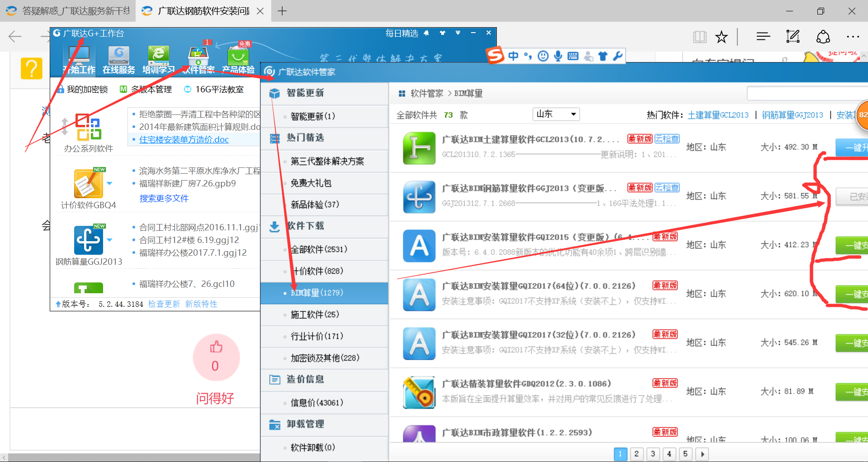
Task: Click 精装算量GDQ2012 software icon
Action: (x=419, y=392)
